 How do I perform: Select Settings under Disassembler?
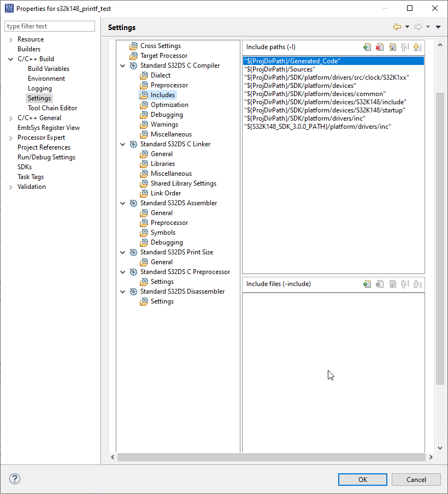[x=162, y=301]
